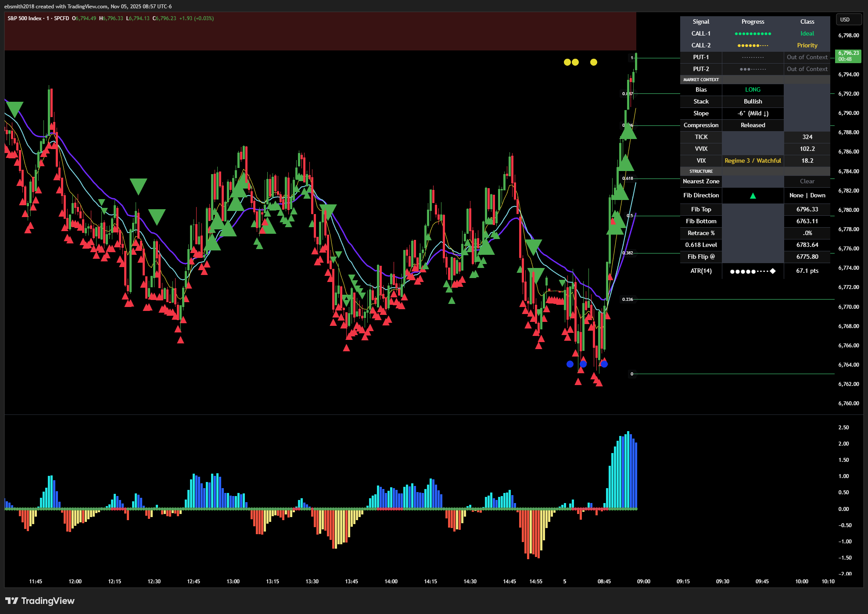The height and width of the screenshot is (614, 868).
Task: Click the rightmost blue dot near 08:45
Action: 604,364
